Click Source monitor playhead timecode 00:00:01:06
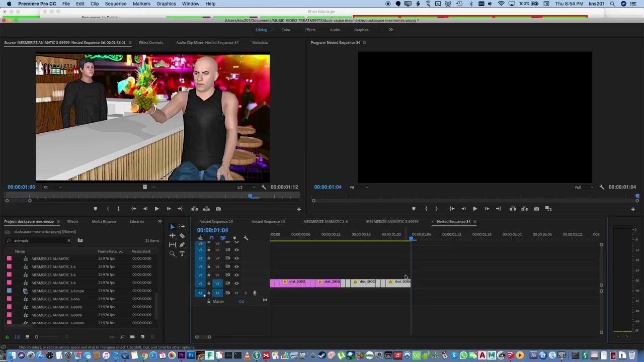This screenshot has width=644, height=362. click(22, 187)
